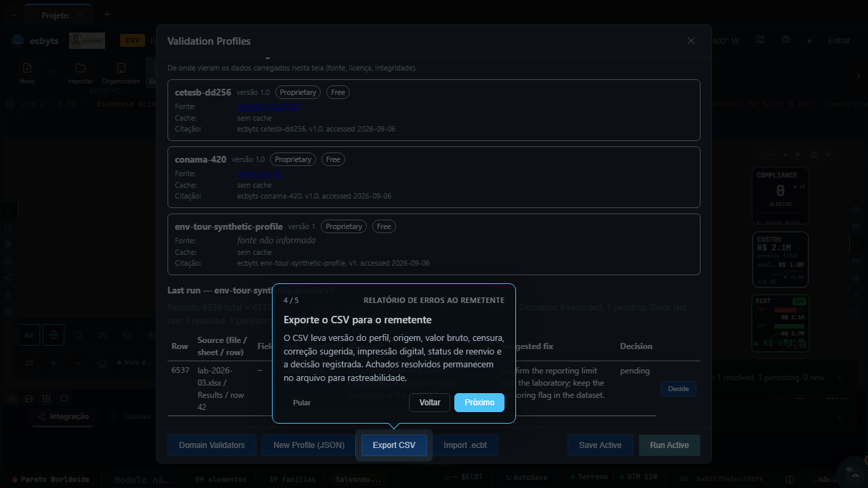This screenshot has width=868, height=488.
Task: Click the Import .ecbt button
Action: pos(465,445)
